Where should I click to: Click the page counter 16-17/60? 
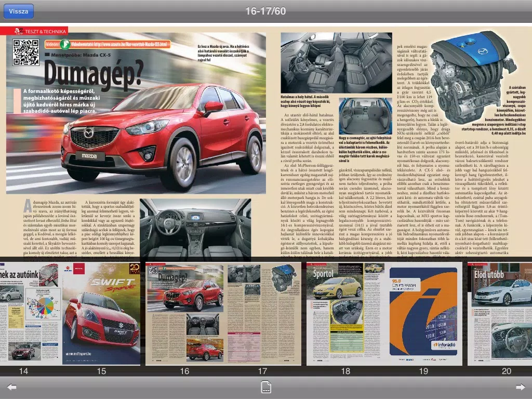coord(265,11)
